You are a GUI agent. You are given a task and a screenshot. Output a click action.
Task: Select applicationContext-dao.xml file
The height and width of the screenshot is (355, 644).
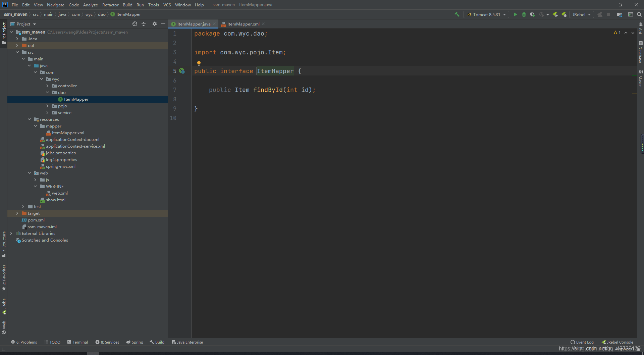[x=72, y=140]
